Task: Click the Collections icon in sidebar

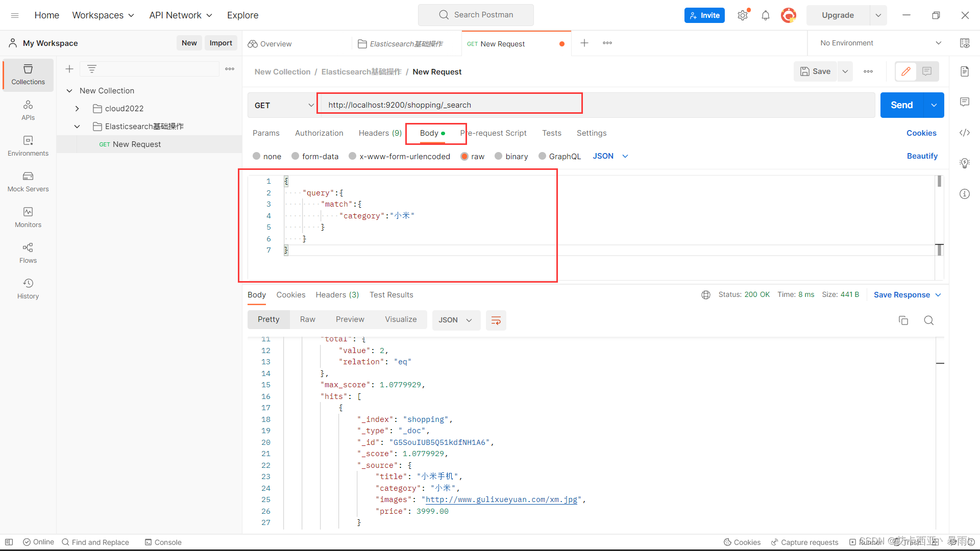Action: (x=28, y=73)
